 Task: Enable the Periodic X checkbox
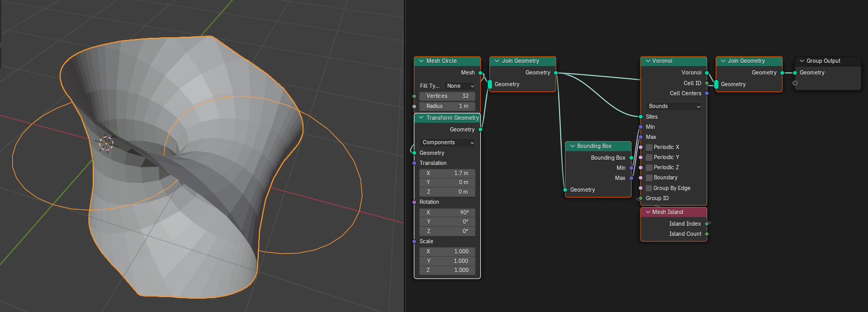(x=649, y=147)
